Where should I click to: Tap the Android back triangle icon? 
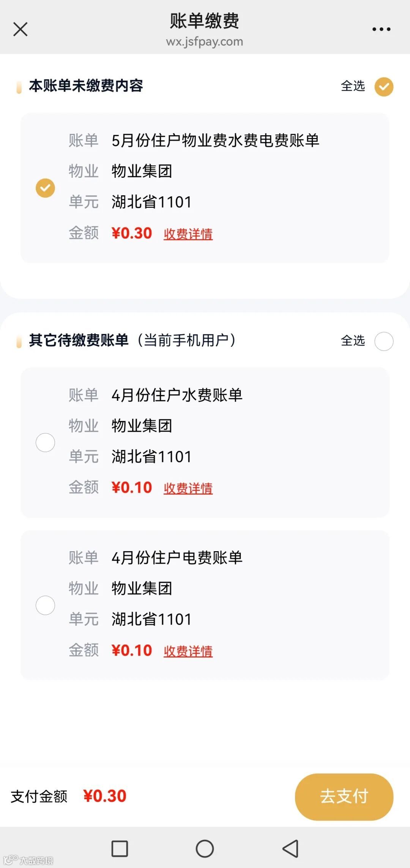click(x=290, y=848)
